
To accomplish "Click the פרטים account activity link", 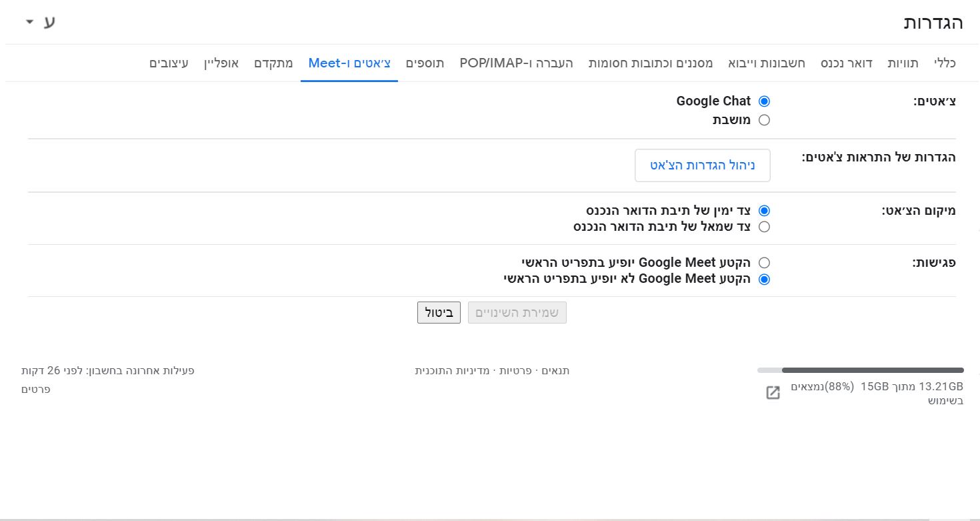I will (x=36, y=389).
